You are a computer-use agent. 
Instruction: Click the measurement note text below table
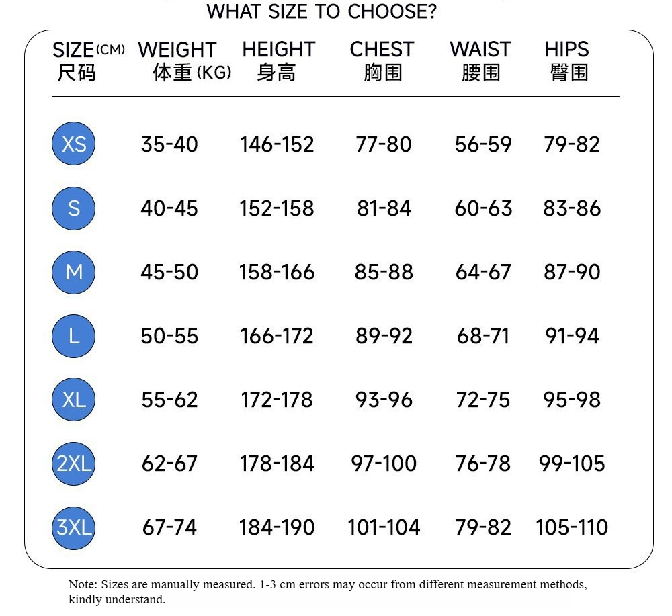coord(328,592)
